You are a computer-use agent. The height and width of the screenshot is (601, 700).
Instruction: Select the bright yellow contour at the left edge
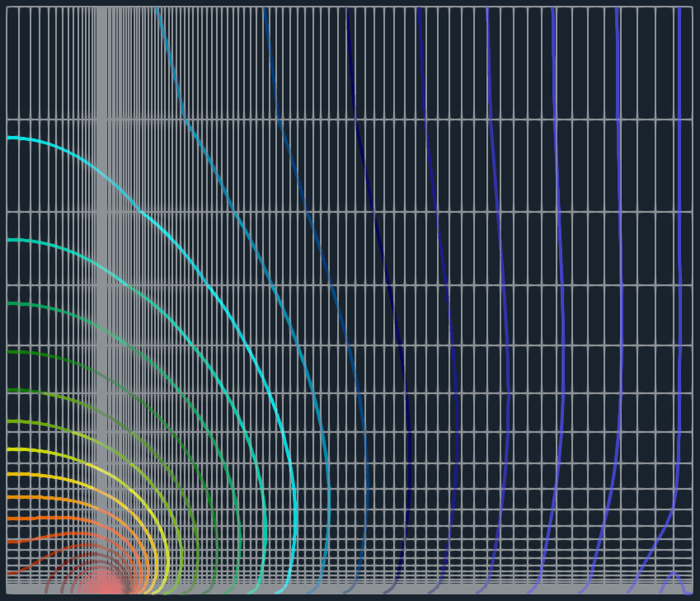coord(12,449)
